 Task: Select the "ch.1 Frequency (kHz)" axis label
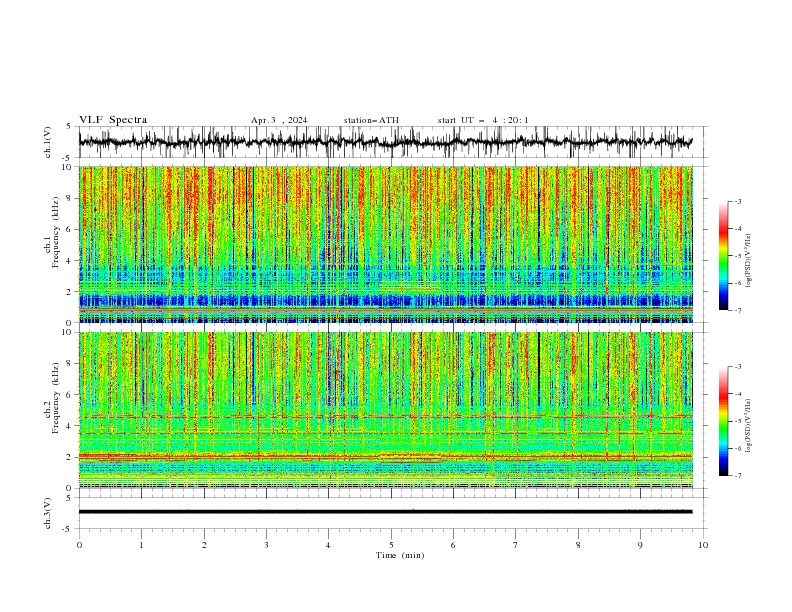point(51,233)
